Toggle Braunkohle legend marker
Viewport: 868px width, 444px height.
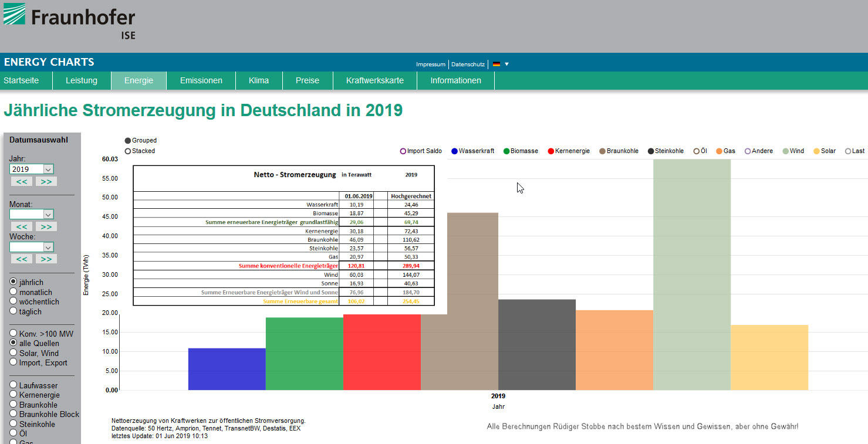(x=602, y=151)
